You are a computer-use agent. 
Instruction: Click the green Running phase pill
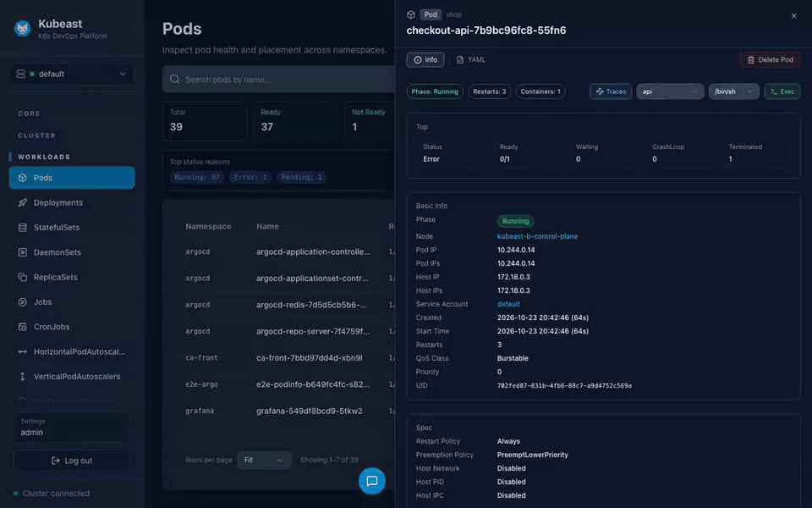tap(515, 221)
